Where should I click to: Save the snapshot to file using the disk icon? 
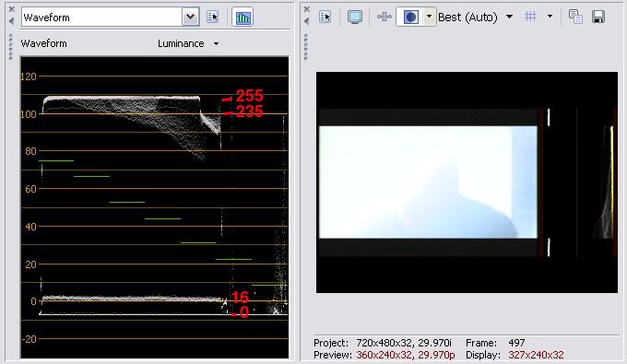pyautogui.click(x=598, y=17)
